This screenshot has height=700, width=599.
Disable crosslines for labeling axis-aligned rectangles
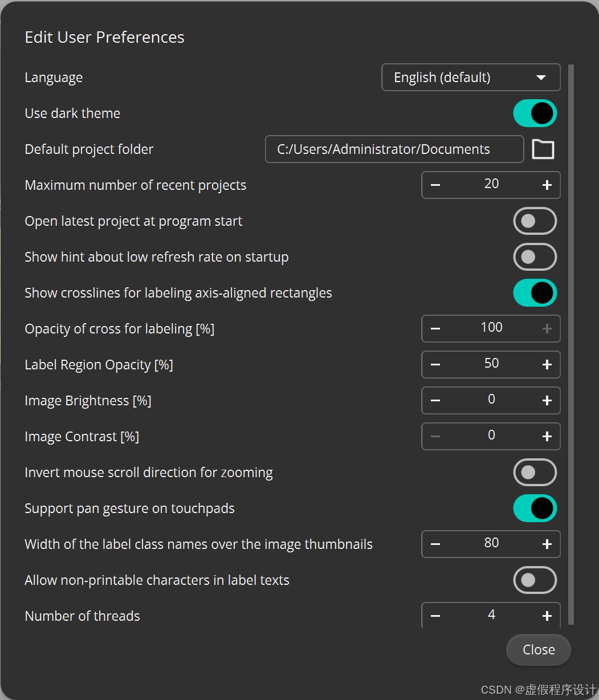(x=535, y=292)
